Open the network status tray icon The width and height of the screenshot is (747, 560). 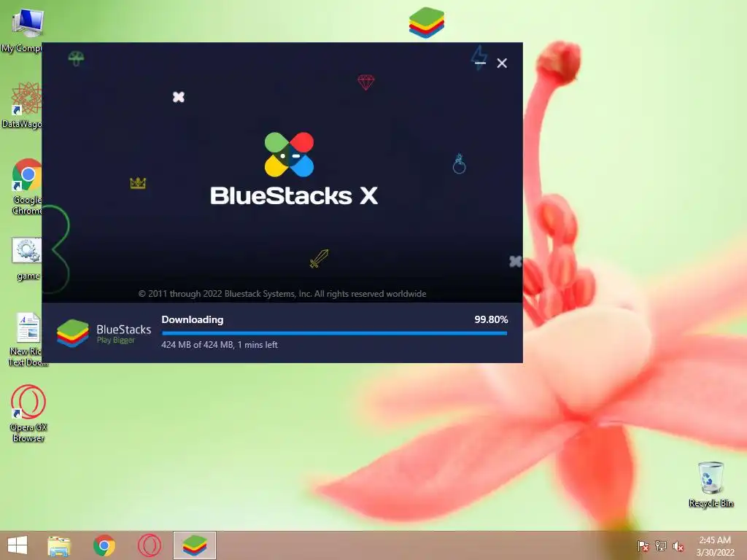click(661, 545)
